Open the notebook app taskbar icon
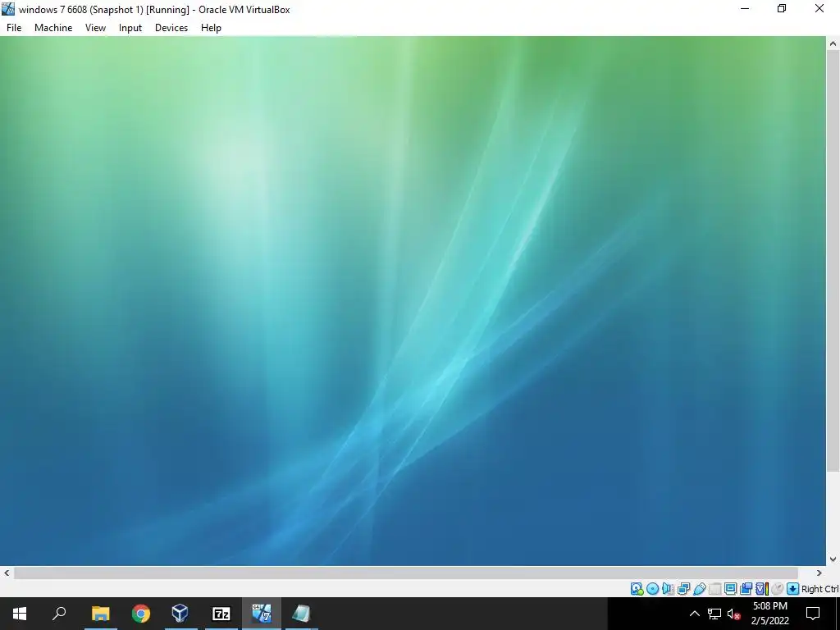 click(301, 614)
